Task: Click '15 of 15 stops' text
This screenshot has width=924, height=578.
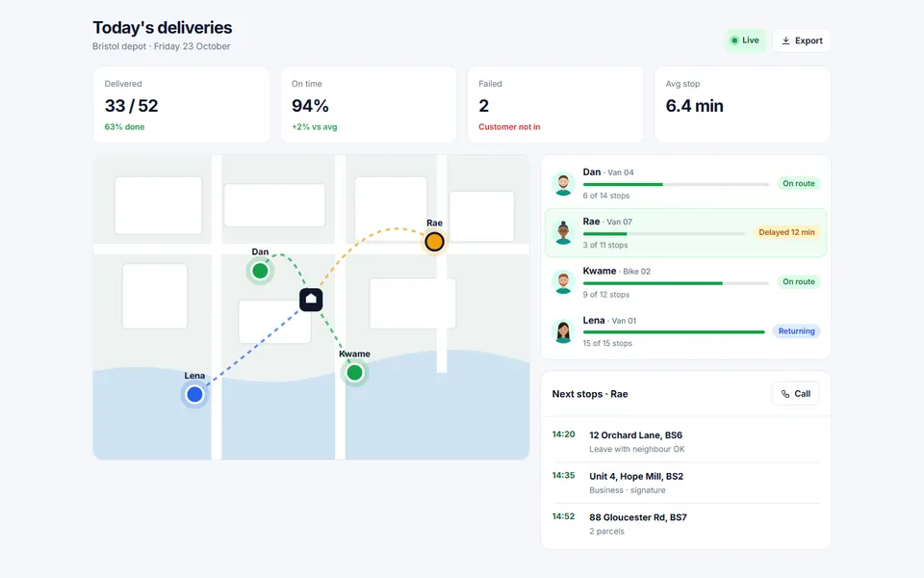Action: 607,343
